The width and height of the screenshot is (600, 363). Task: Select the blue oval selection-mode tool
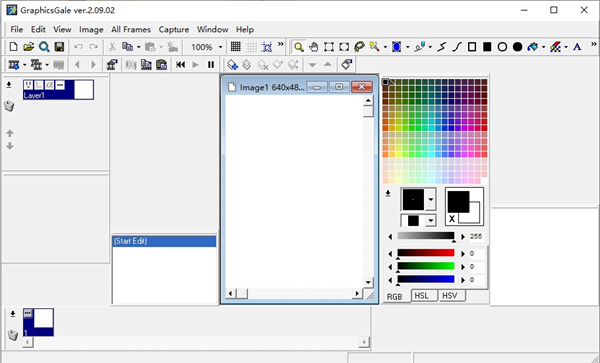[x=397, y=47]
